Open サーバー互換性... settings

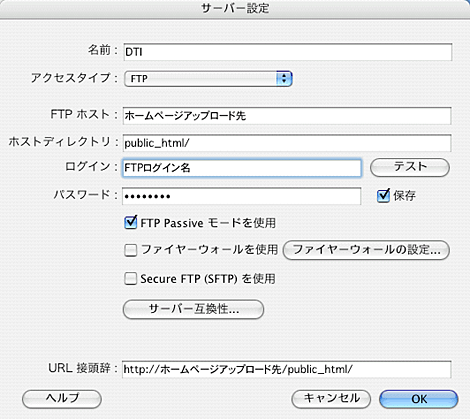(x=193, y=309)
